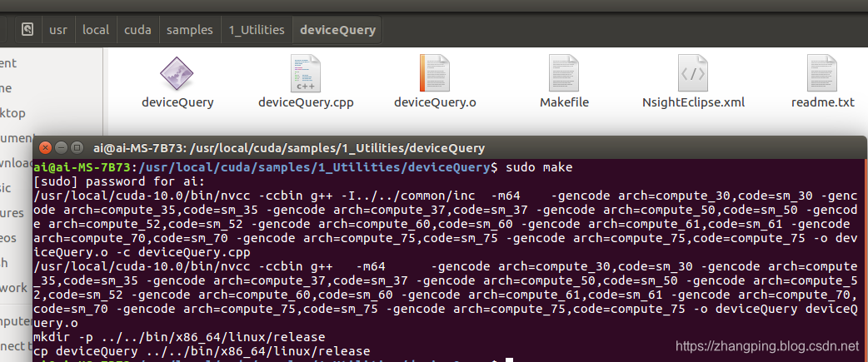
Task: Select the Makefile document icon
Action: pyautogui.click(x=564, y=73)
